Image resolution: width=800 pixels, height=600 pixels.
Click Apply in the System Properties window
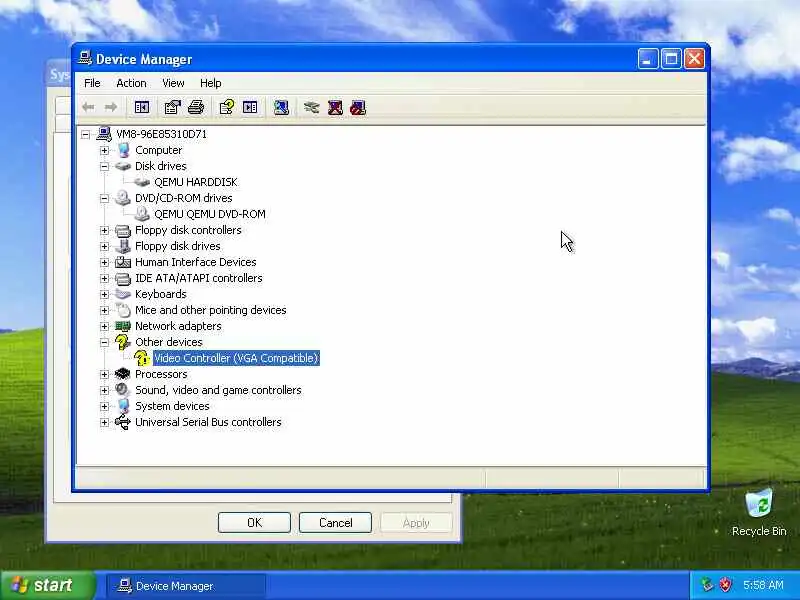coord(416,523)
